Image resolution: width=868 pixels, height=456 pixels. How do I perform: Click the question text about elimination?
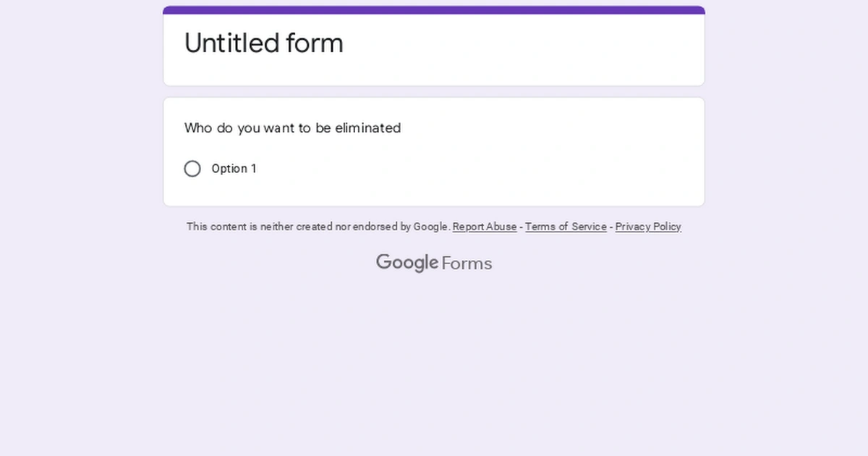click(292, 128)
